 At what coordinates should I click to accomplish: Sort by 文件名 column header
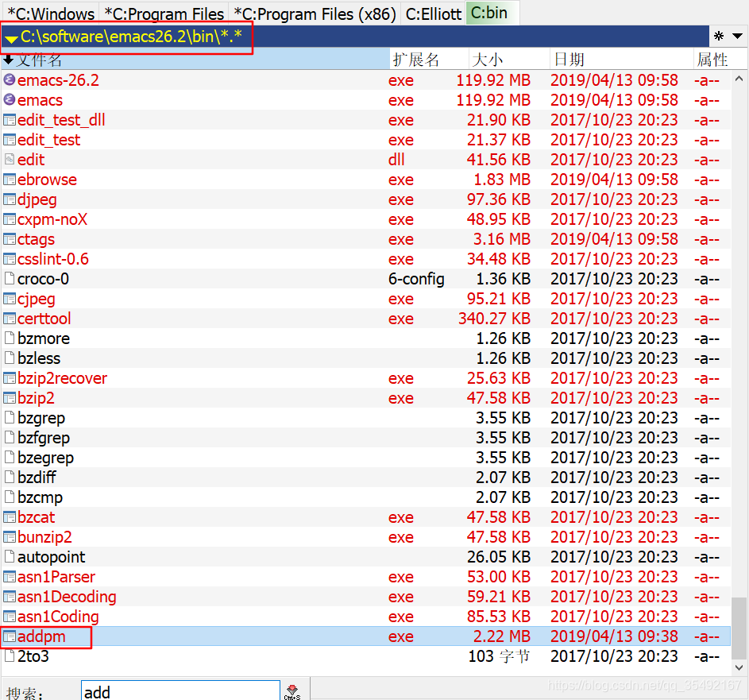click(x=196, y=60)
